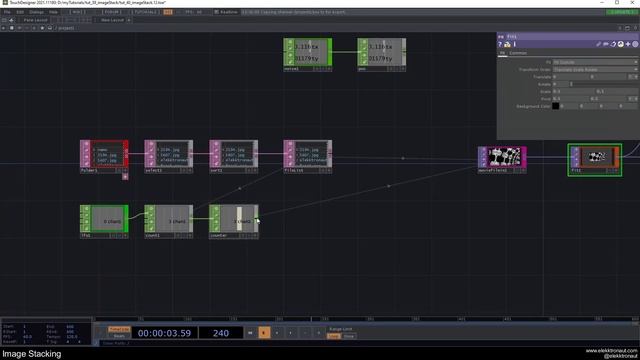Click the timeline scrub bar playhead
The image size is (640, 360).
pyautogui.click(x=311, y=319)
